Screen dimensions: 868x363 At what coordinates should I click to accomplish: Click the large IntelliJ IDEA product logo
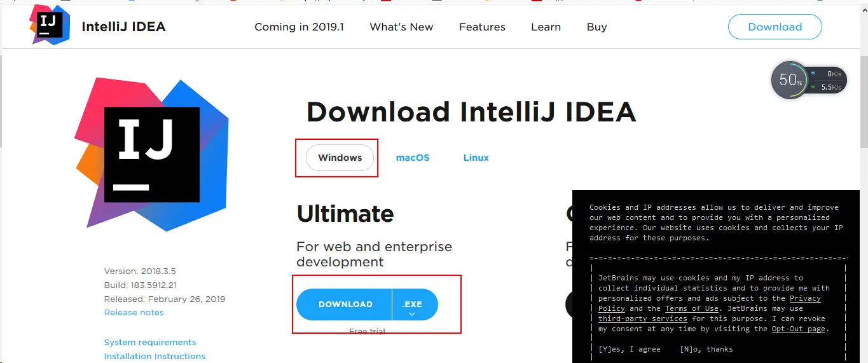coord(151,153)
